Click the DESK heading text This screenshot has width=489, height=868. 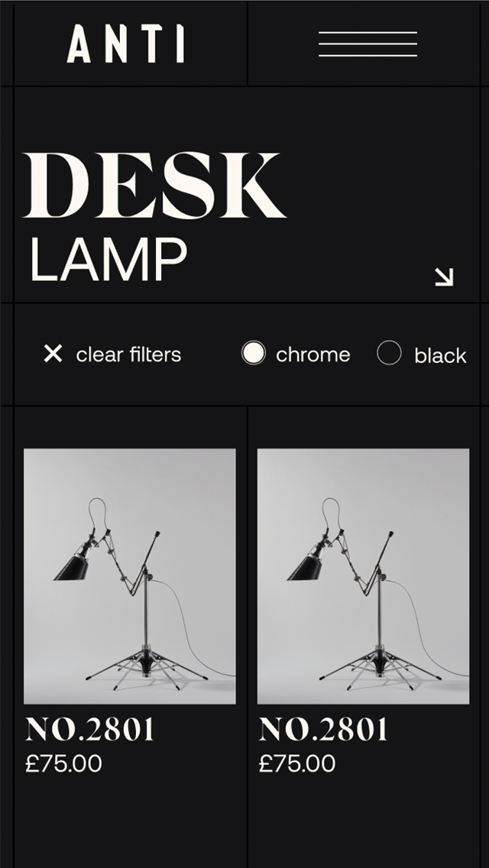154,185
